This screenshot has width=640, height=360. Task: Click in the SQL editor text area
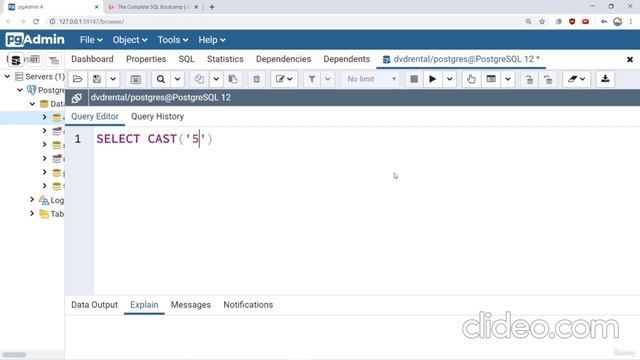pos(367,210)
